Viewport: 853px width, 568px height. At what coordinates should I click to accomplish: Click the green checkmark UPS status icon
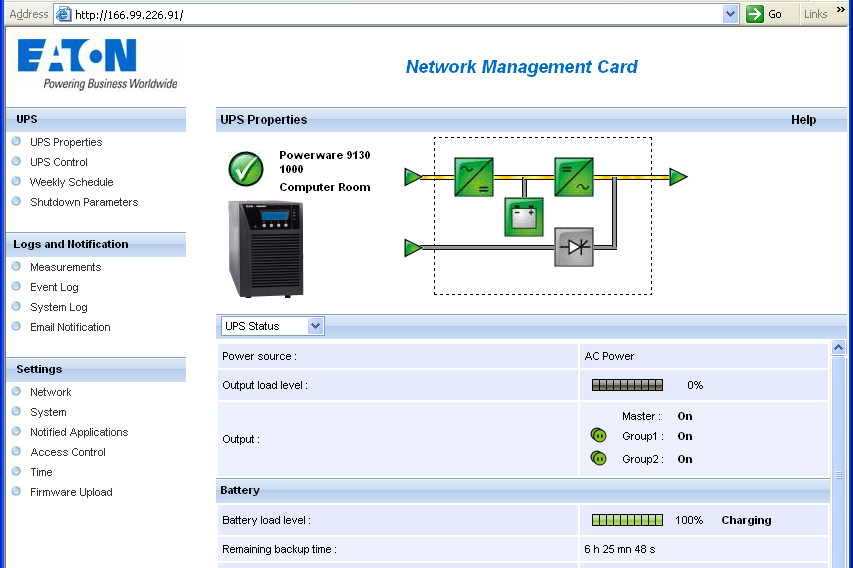[246, 169]
